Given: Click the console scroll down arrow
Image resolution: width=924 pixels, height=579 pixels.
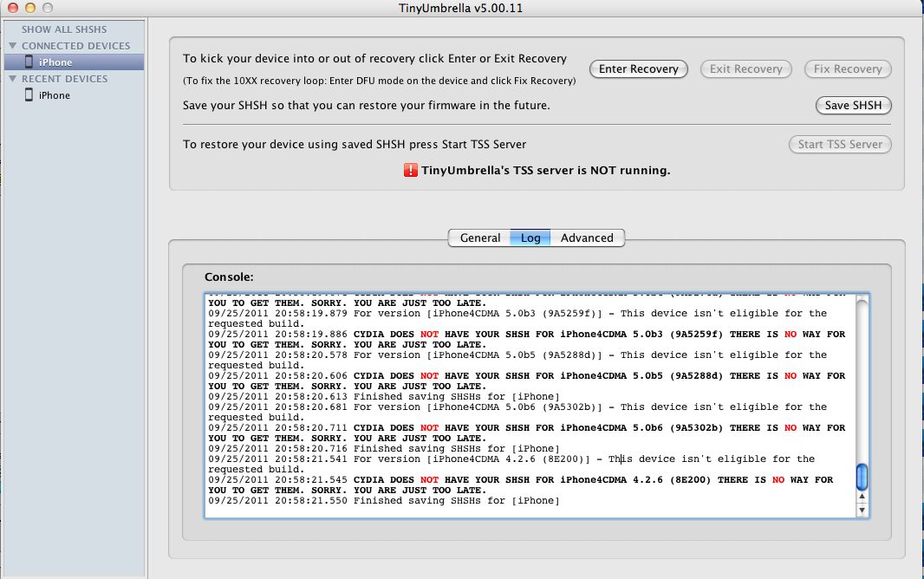Looking at the screenshot, I should coord(862,510).
